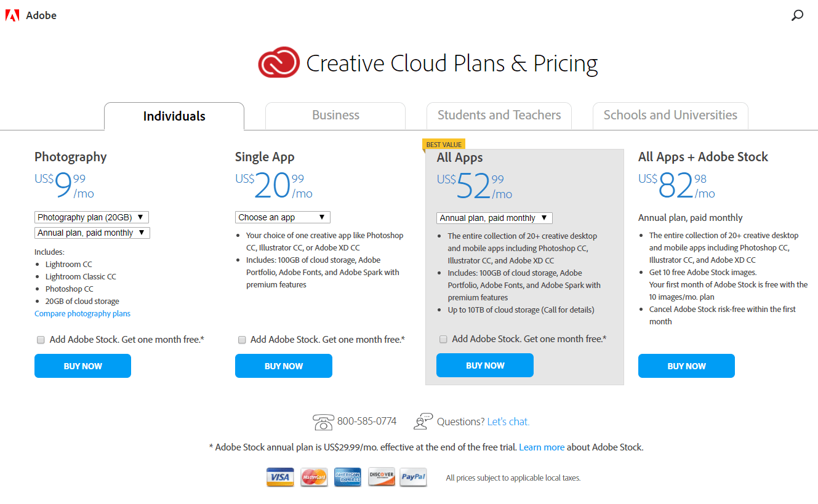
Task: Tick Add Adobe Stock in All Apps
Action: pos(443,339)
